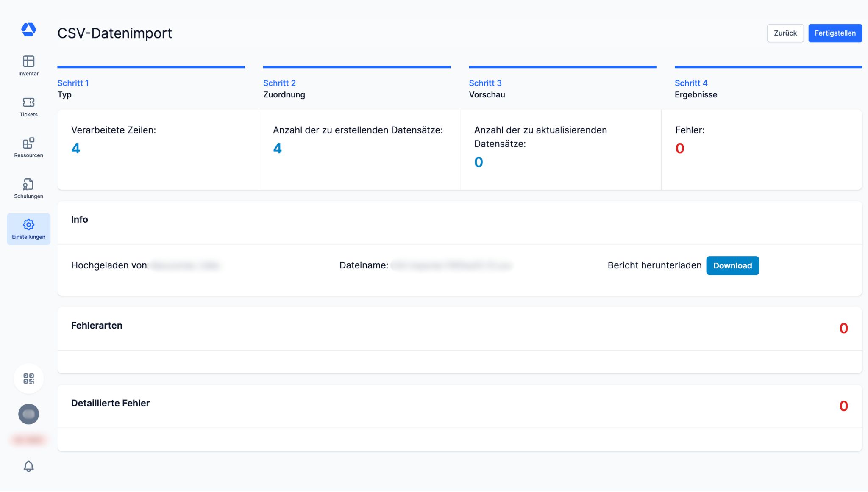The image size is (868, 492).
Task: Expand the Detaillierte Fehler section
Action: [110, 403]
